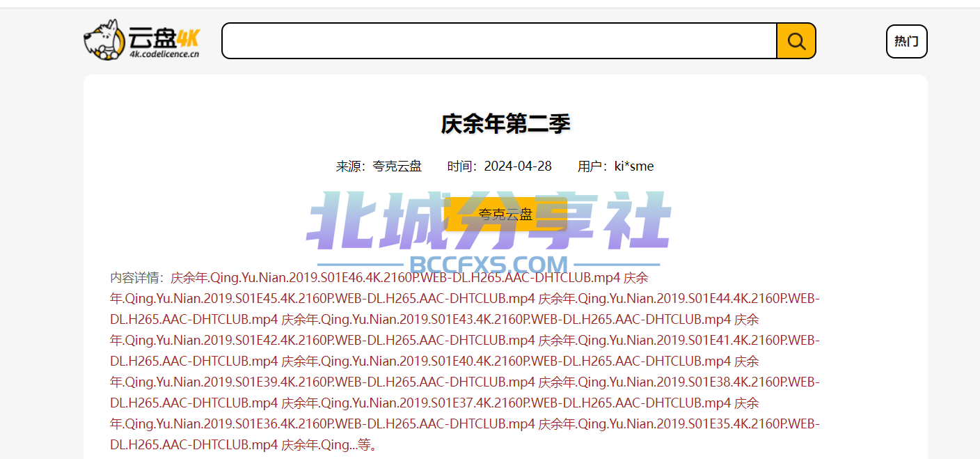Viewport: 980px width, 459px height.
Task: Focus the search input field
Action: (x=499, y=41)
